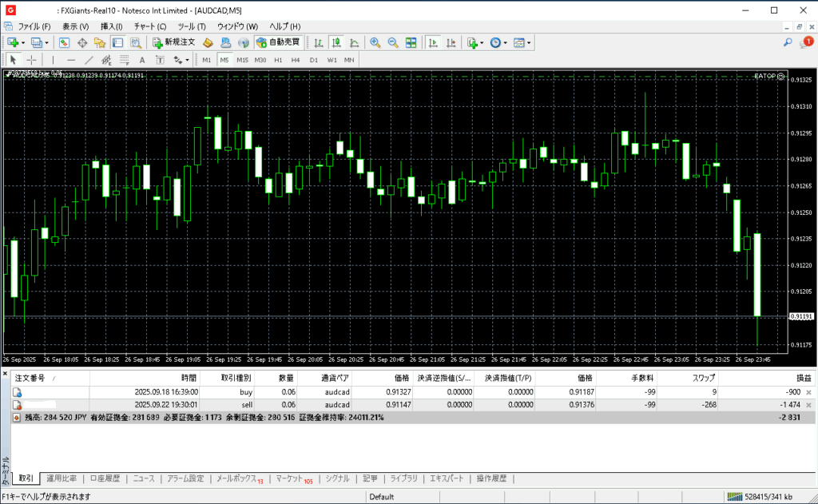Enable chart auto scroll

[x=432, y=42]
